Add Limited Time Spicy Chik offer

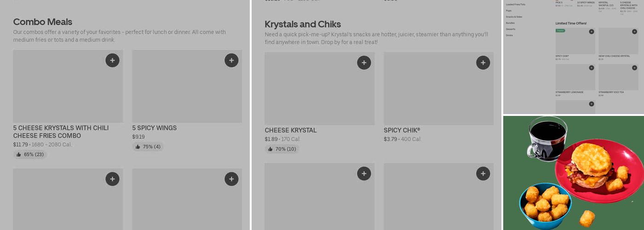coord(592,32)
